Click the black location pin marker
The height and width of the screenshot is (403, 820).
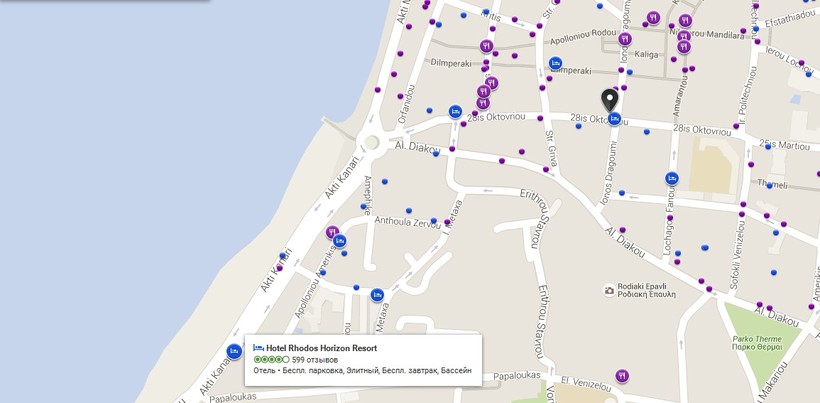[609, 100]
